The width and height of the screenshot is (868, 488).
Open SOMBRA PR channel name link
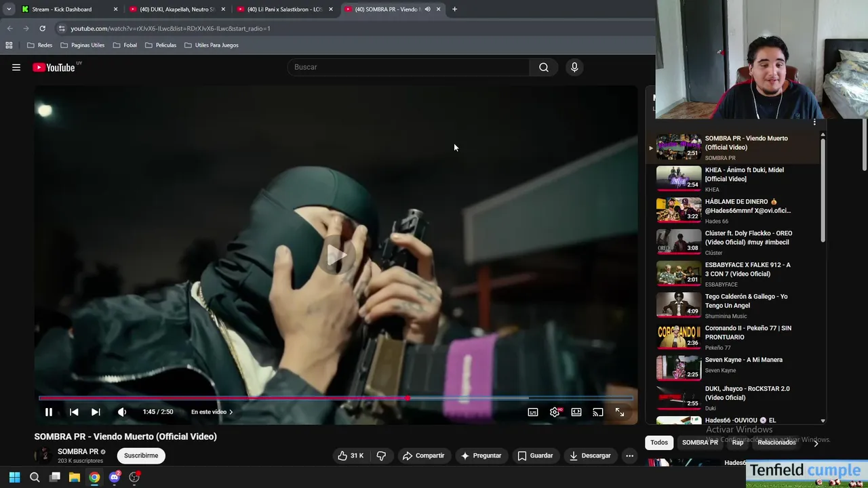(x=78, y=451)
